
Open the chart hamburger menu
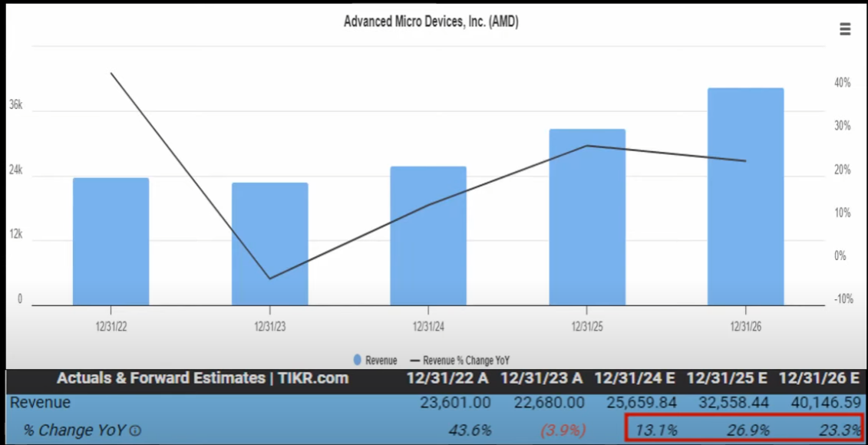845,29
